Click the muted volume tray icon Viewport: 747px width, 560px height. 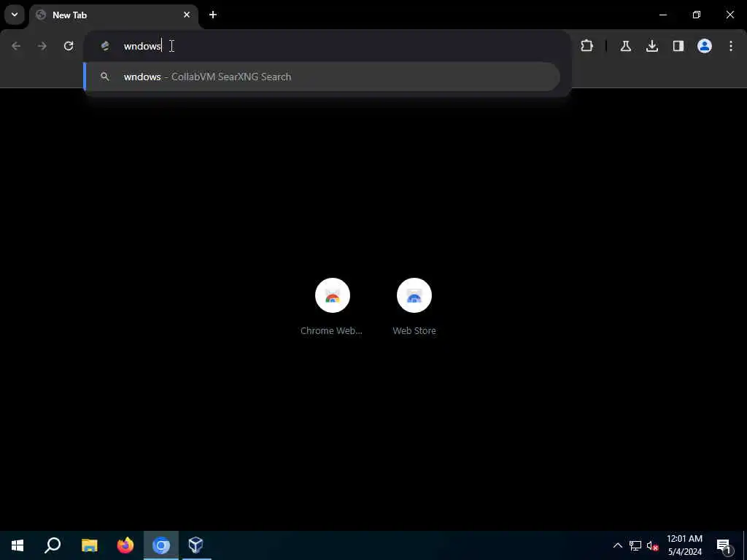pyautogui.click(x=652, y=545)
